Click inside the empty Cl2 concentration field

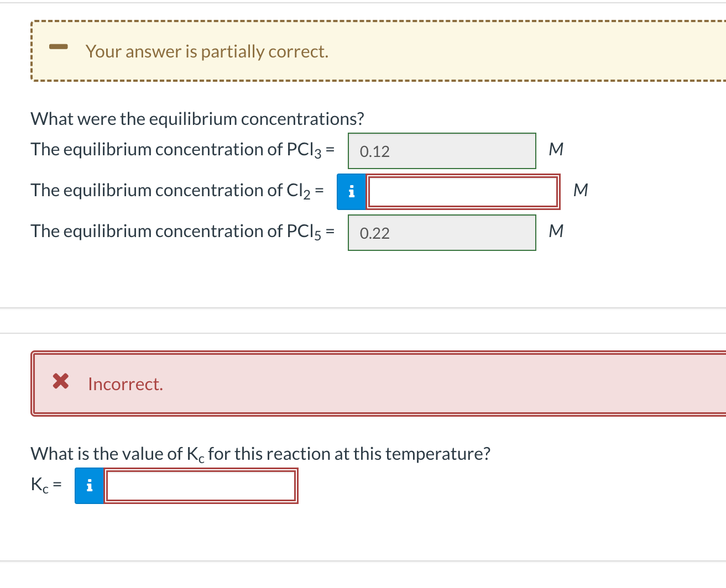coord(462,191)
